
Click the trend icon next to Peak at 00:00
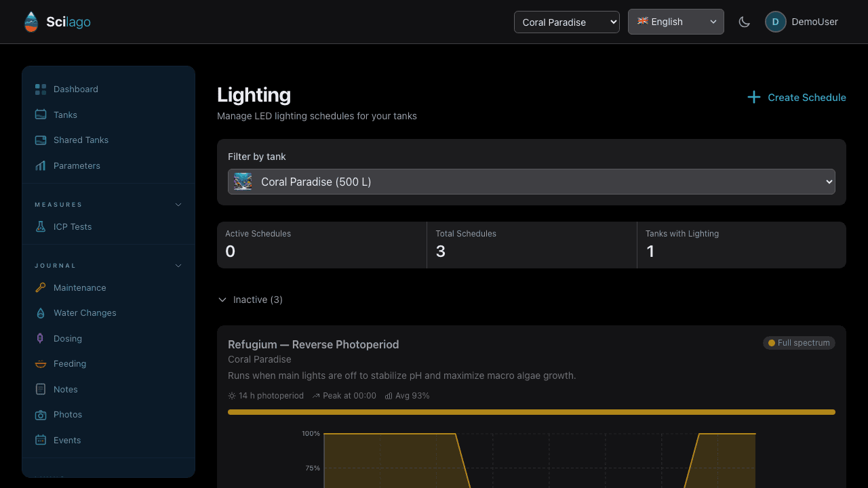click(x=316, y=396)
